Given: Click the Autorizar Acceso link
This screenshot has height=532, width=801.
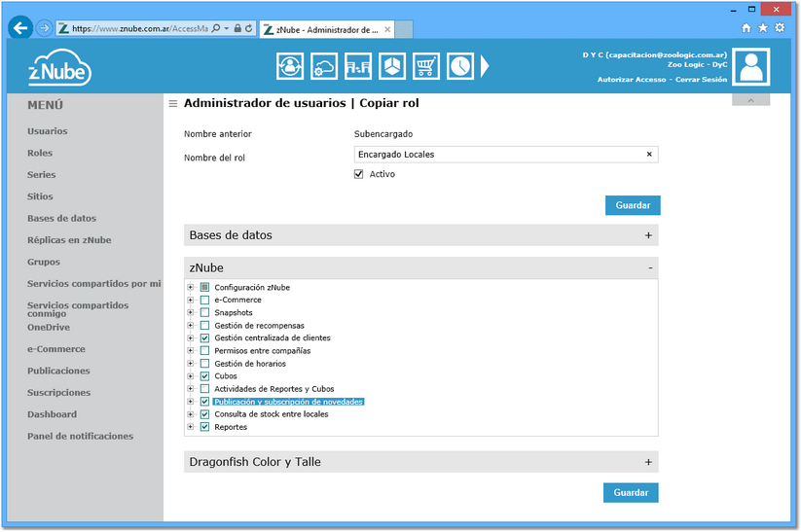Looking at the screenshot, I should 632,80.
